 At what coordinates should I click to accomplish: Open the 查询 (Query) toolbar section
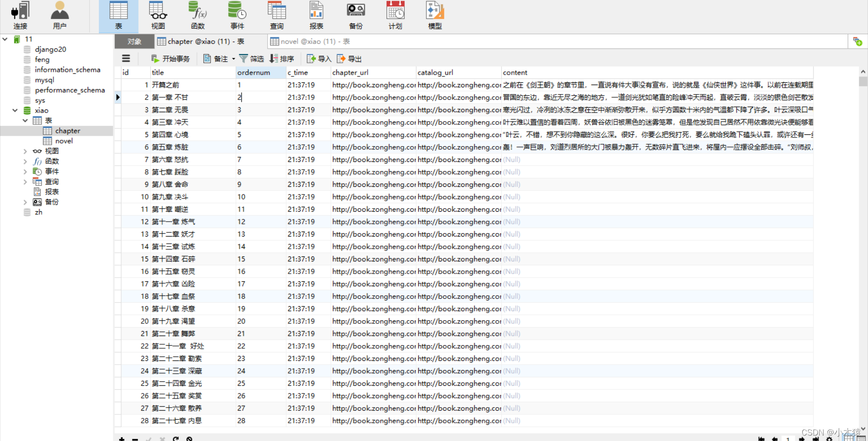(277, 16)
